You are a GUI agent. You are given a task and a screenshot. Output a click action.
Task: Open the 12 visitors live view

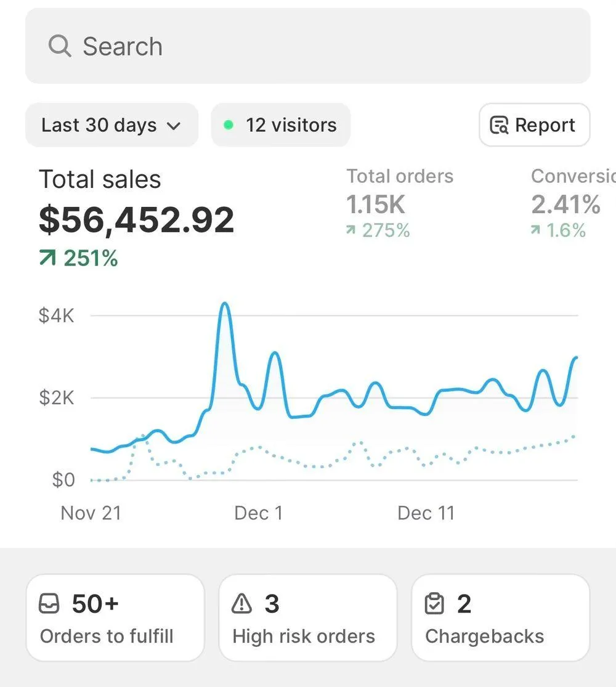pos(281,125)
